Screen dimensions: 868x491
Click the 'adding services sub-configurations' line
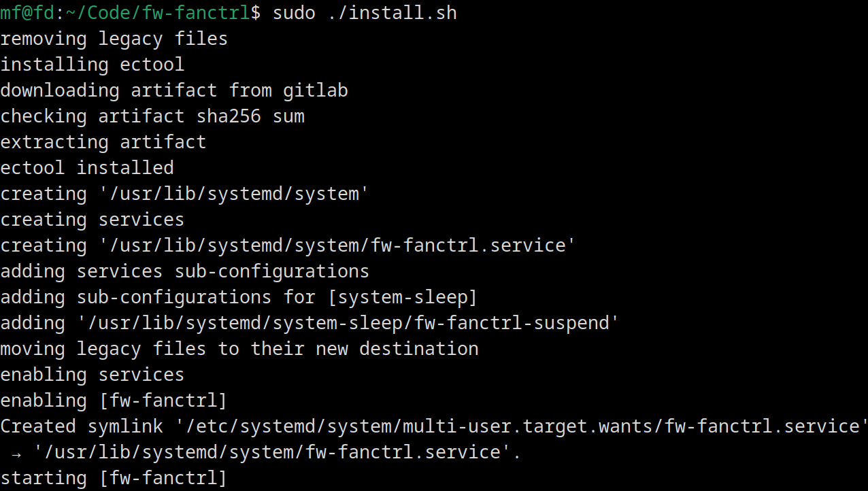184,271
